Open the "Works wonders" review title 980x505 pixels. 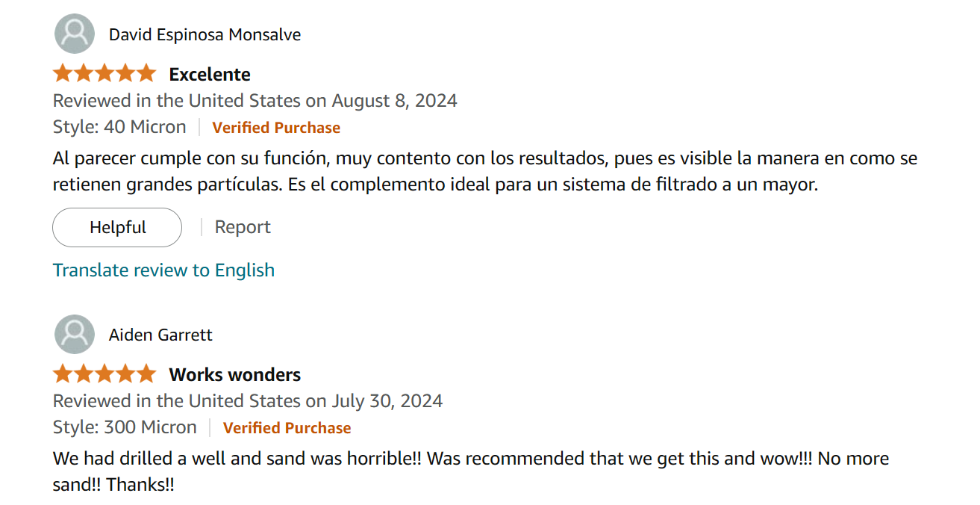(235, 374)
